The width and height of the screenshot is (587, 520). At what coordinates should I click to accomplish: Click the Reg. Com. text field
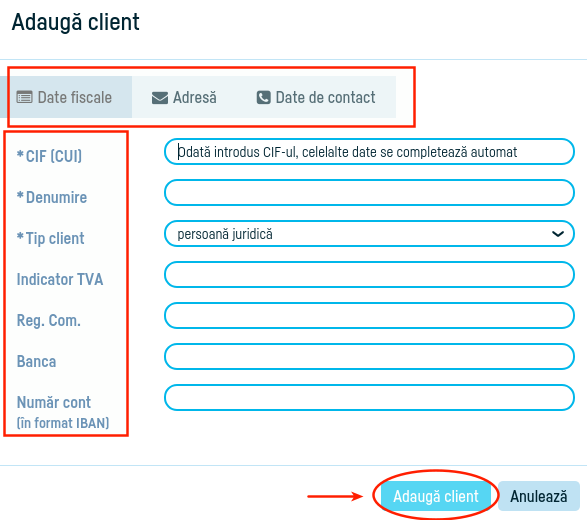tap(369, 316)
